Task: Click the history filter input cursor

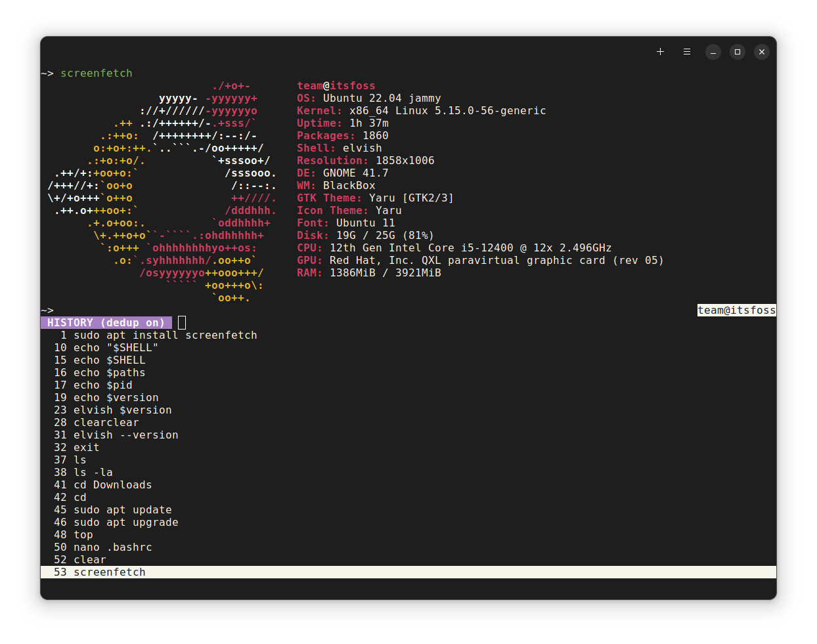Action: point(182,323)
